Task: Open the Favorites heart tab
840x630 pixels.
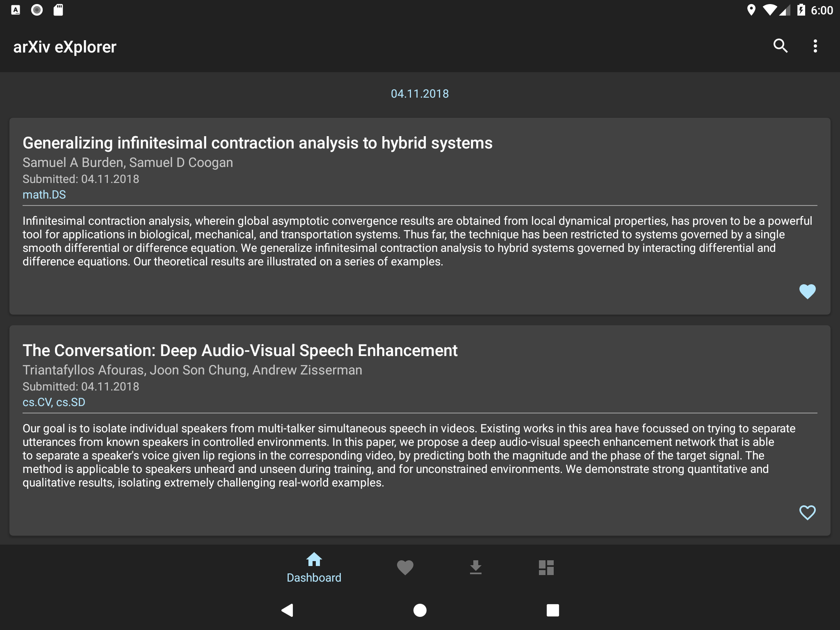Action: coord(405,568)
